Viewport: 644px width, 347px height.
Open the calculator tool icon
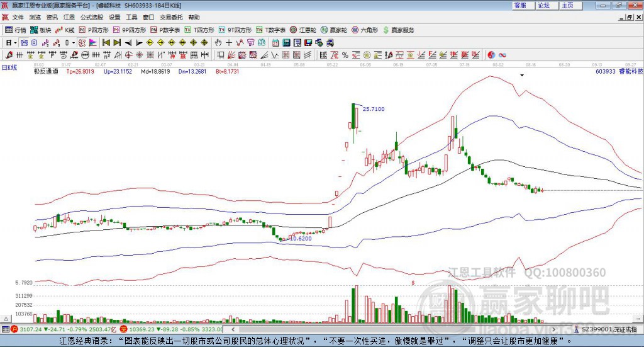286,43
